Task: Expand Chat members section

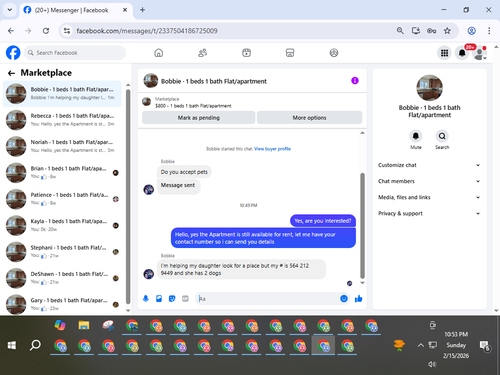Action: point(429,181)
